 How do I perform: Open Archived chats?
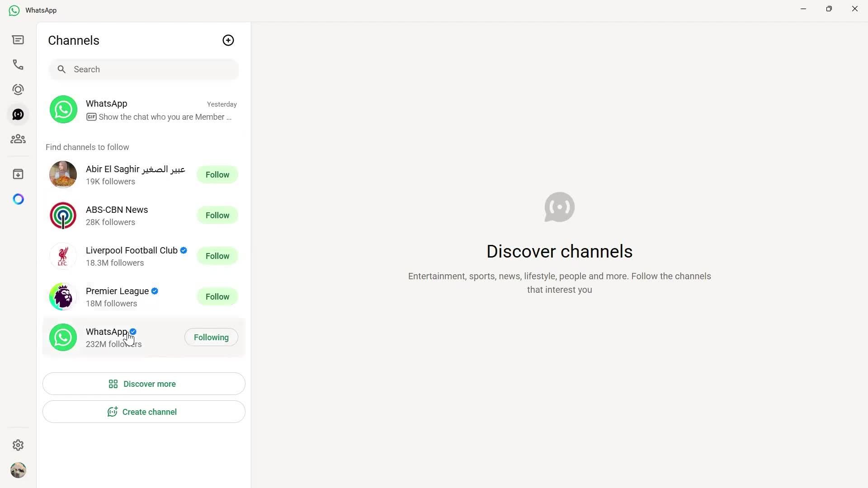point(18,174)
